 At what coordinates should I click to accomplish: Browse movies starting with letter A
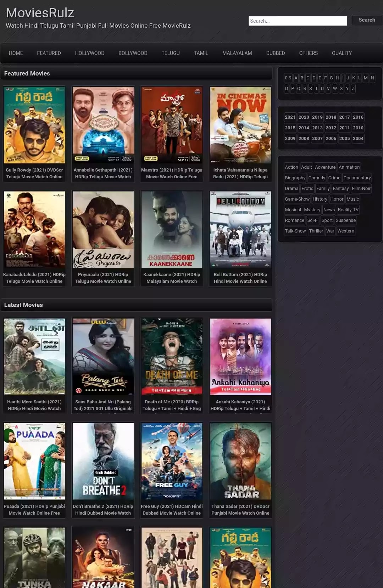(x=296, y=78)
